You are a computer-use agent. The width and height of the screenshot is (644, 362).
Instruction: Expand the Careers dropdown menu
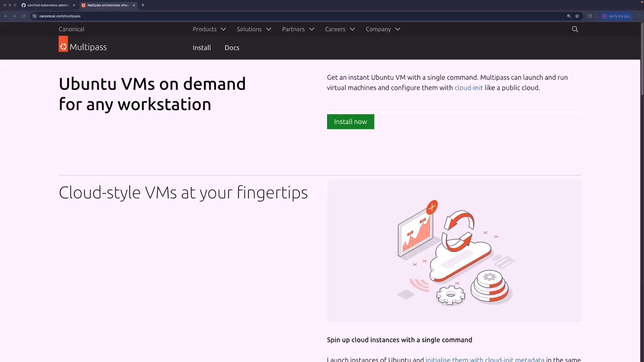[340, 29]
